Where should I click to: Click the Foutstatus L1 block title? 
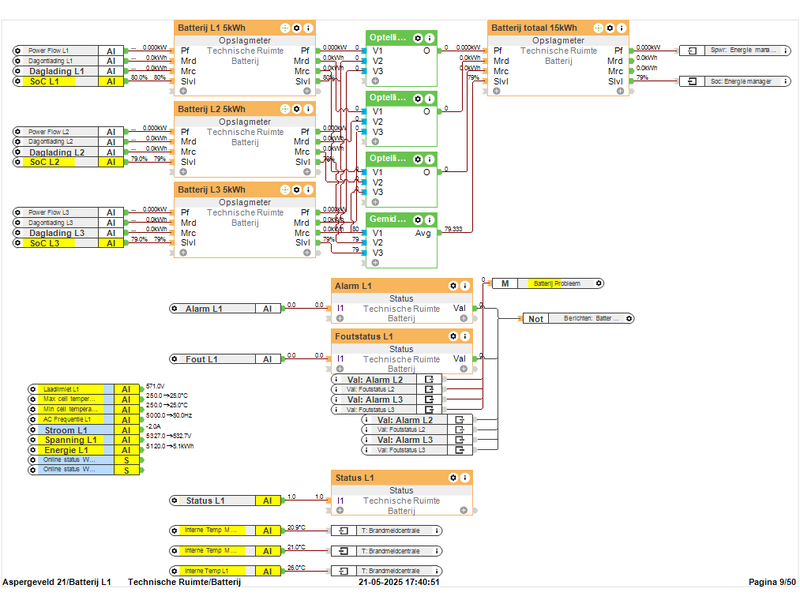364,336
